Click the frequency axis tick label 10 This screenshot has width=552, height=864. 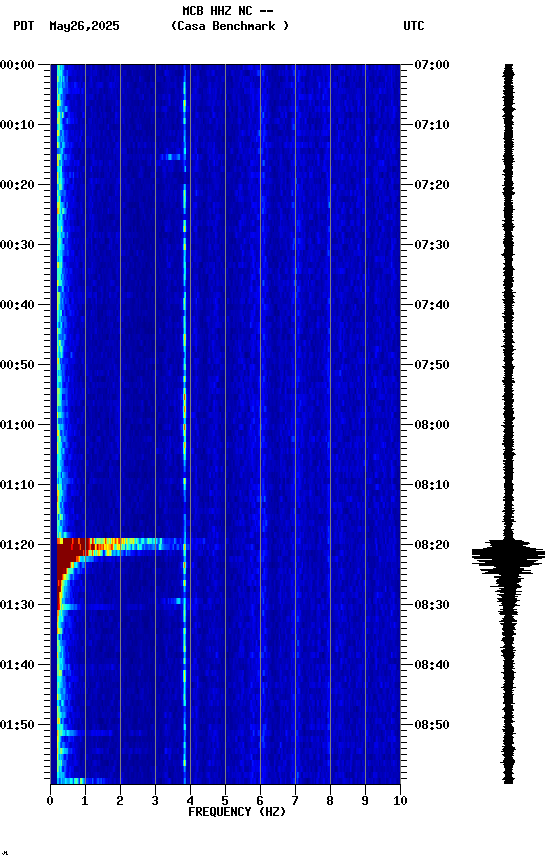click(x=400, y=801)
